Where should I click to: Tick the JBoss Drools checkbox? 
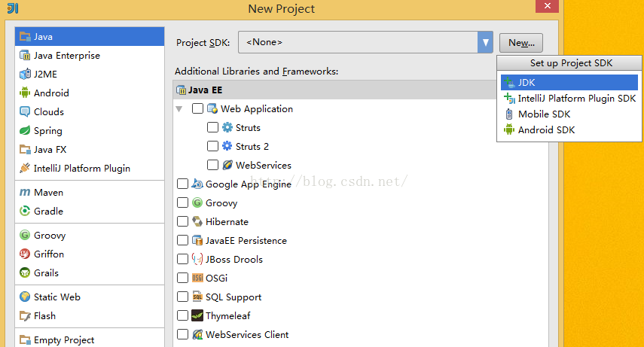182,259
